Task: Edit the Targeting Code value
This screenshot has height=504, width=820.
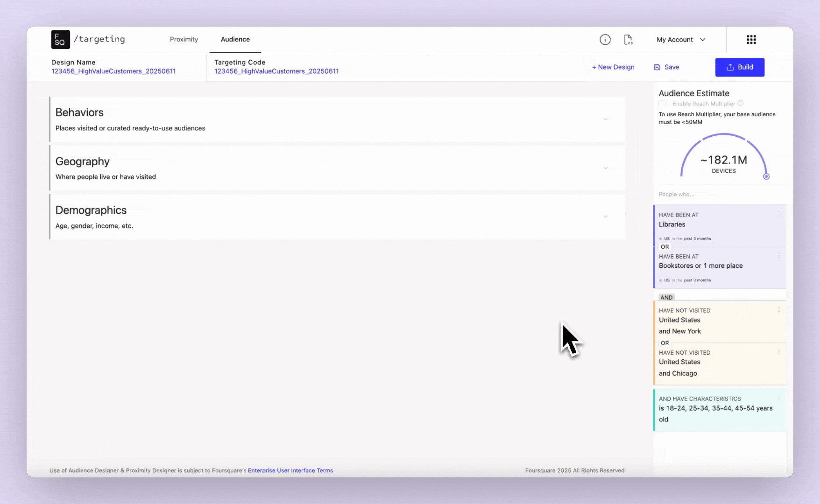Action: (x=276, y=71)
